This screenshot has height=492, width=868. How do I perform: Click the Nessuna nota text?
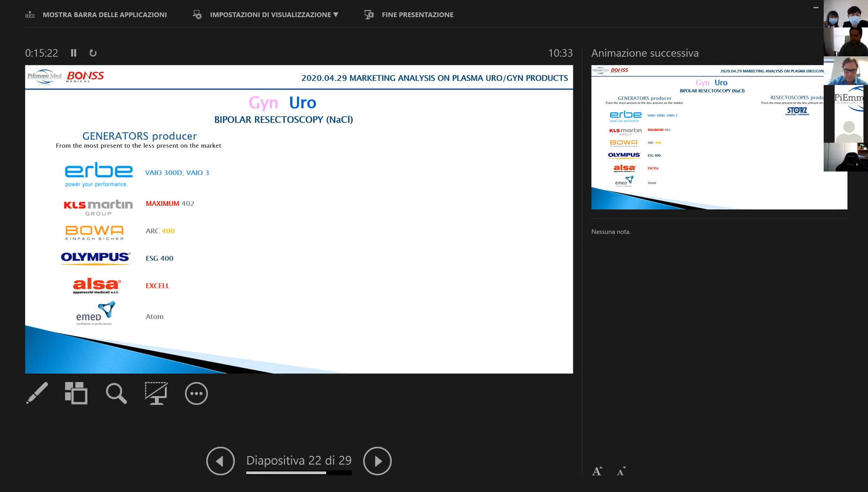tap(611, 232)
